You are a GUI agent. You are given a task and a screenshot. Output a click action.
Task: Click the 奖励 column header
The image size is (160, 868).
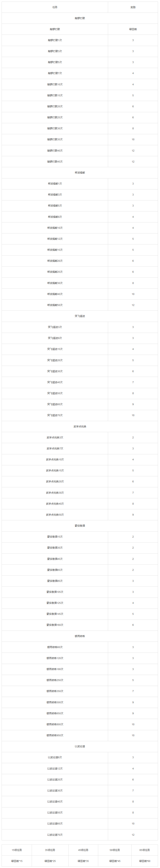[x=133, y=7]
